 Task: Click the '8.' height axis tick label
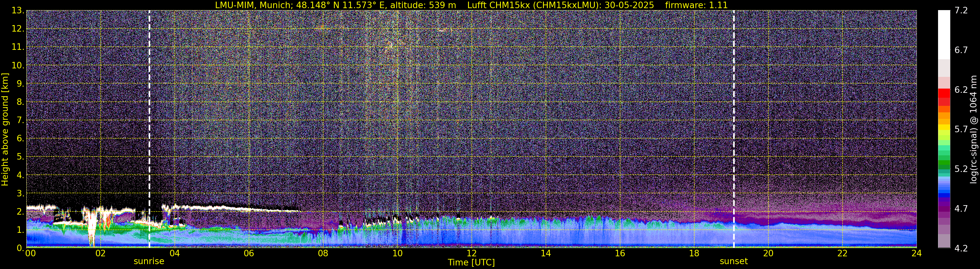tap(20, 102)
